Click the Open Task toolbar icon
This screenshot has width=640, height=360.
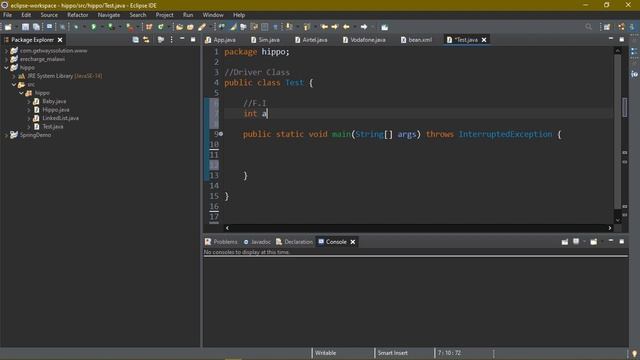(x=190, y=27)
